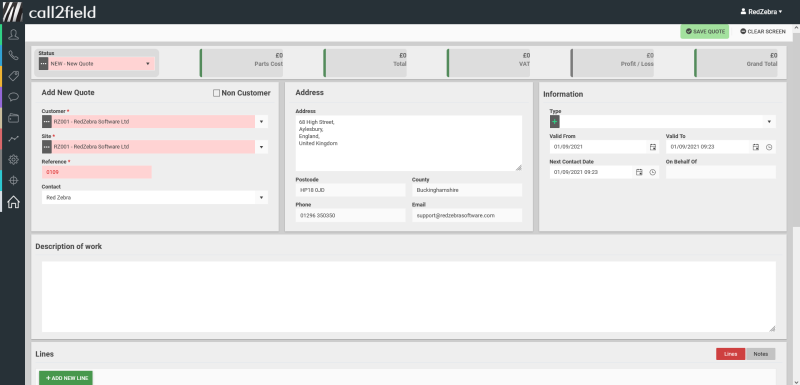This screenshot has width=800, height=385.
Task: Open the settings gear sidebar icon
Action: tap(13, 160)
